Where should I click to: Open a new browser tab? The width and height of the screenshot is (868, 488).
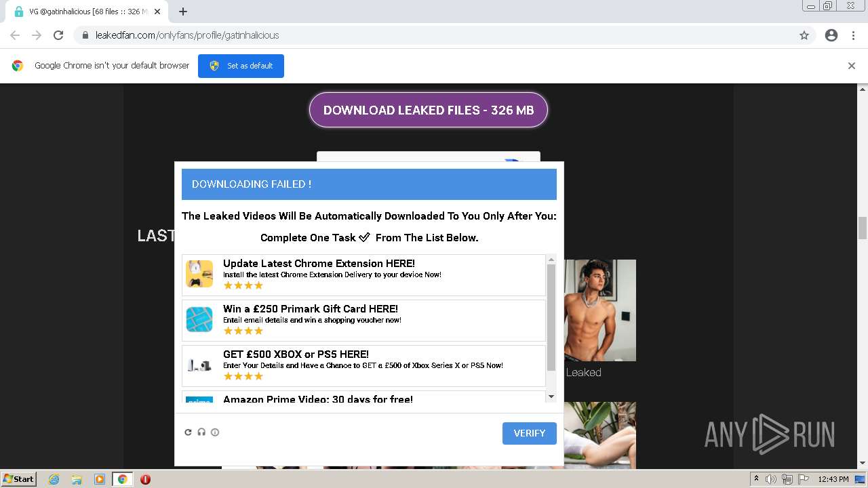click(183, 12)
